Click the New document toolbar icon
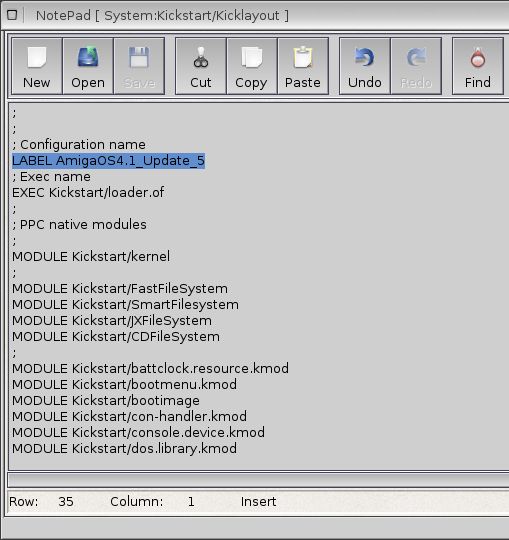Image resolution: width=509 pixels, height=540 pixels. pyautogui.click(x=37, y=66)
